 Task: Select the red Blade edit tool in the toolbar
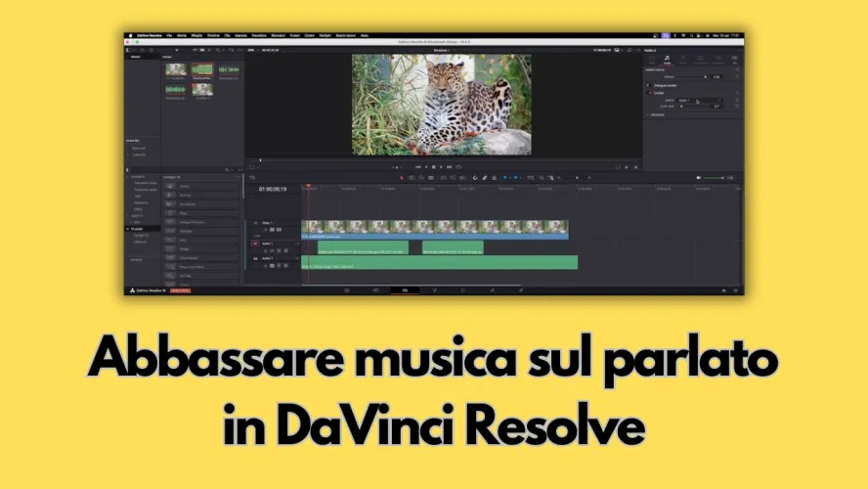402,178
